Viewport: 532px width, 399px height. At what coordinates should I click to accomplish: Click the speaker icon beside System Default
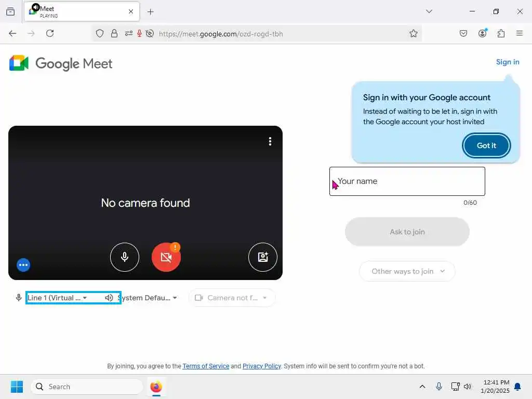click(109, 298)
